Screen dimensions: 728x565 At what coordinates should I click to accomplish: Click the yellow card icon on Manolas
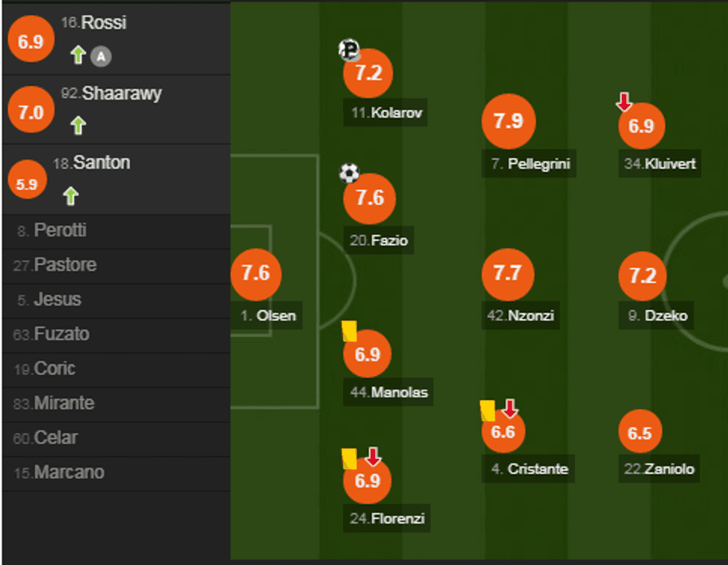[x=349, y=331]
